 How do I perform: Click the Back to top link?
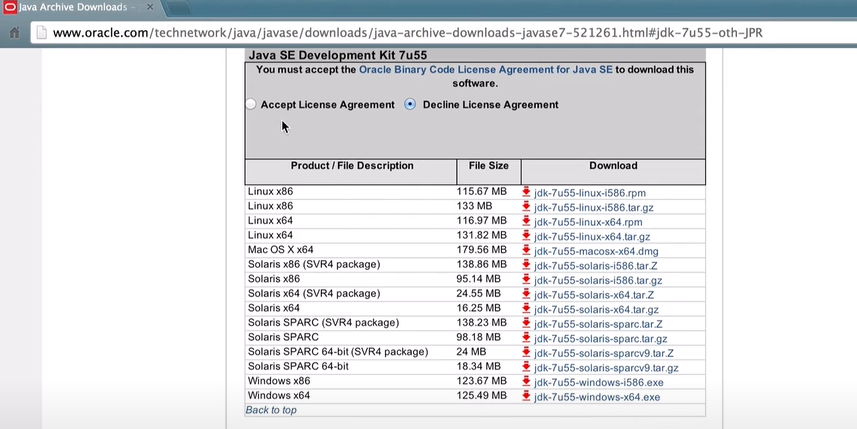(271, 410)
